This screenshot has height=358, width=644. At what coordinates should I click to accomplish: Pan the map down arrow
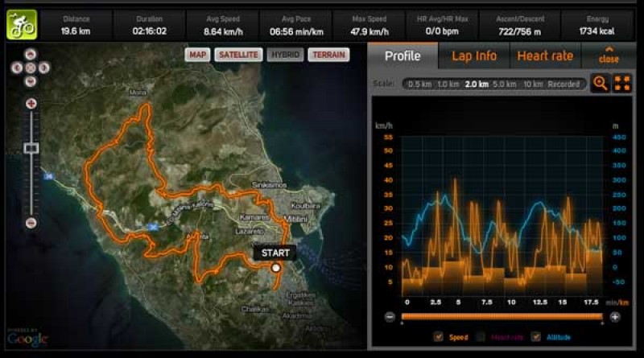point(30,81)
